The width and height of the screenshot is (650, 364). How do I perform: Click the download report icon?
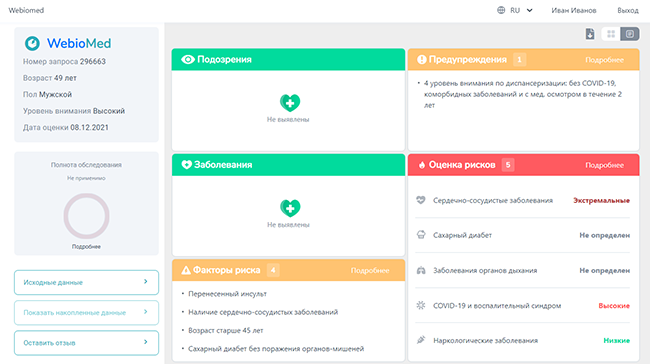pos(589,34)
